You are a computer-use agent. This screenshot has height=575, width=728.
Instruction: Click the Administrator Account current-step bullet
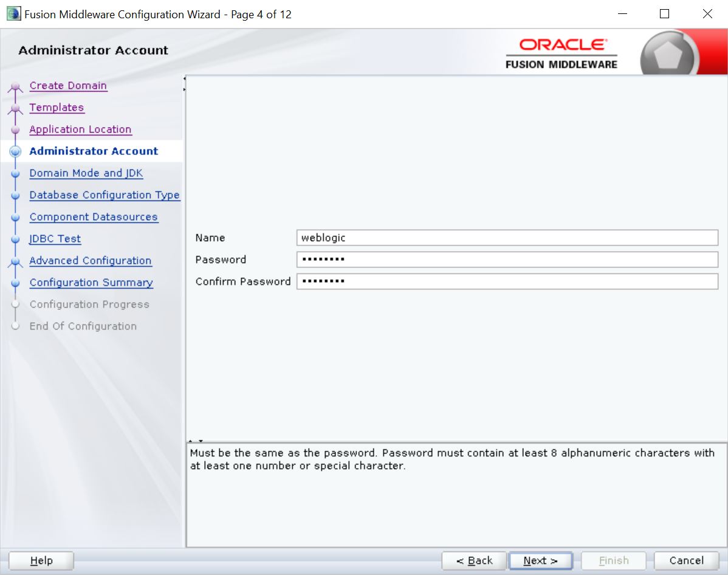click(15, 151)
